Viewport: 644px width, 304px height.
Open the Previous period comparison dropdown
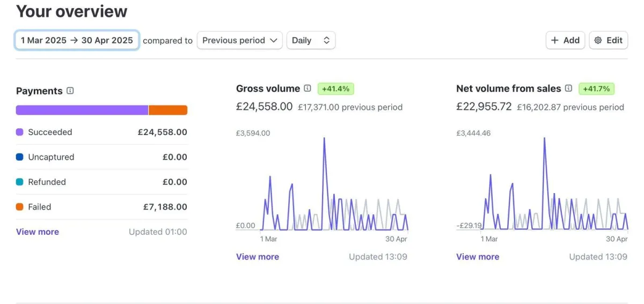coord(239,40)
